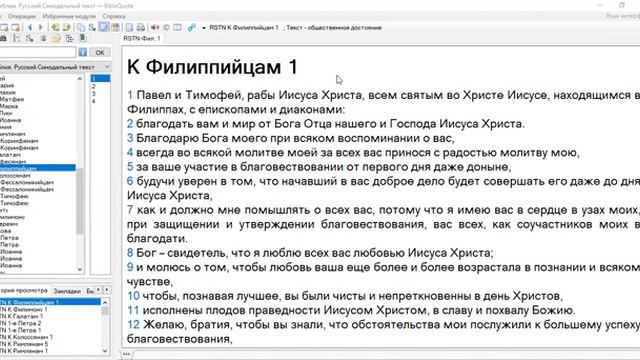Click verse number 2 link
Screen dimensions: 640x360
(x=130, y=124)
